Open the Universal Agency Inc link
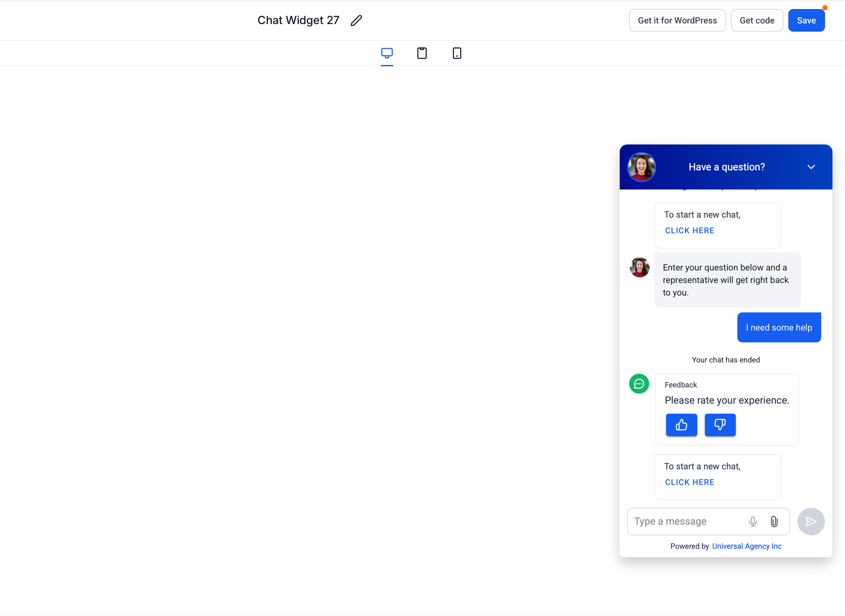845x616 pixels. click(747, 546)
